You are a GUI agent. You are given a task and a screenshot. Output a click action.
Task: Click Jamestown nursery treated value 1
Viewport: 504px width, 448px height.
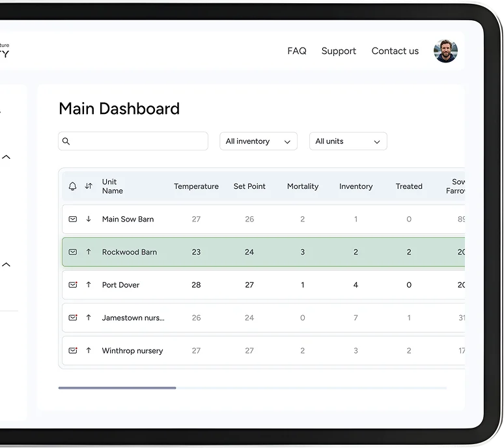(x=409, y=318)
